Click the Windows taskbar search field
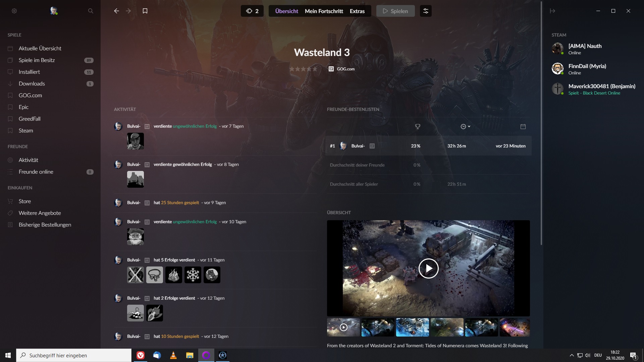This screenshot has height=362, width=644. [74, 355]
